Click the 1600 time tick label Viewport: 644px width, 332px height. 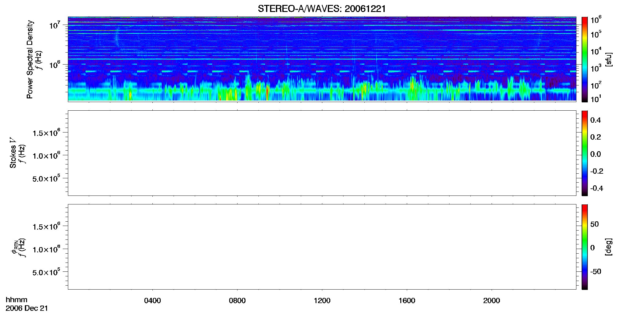coord(407,300)
